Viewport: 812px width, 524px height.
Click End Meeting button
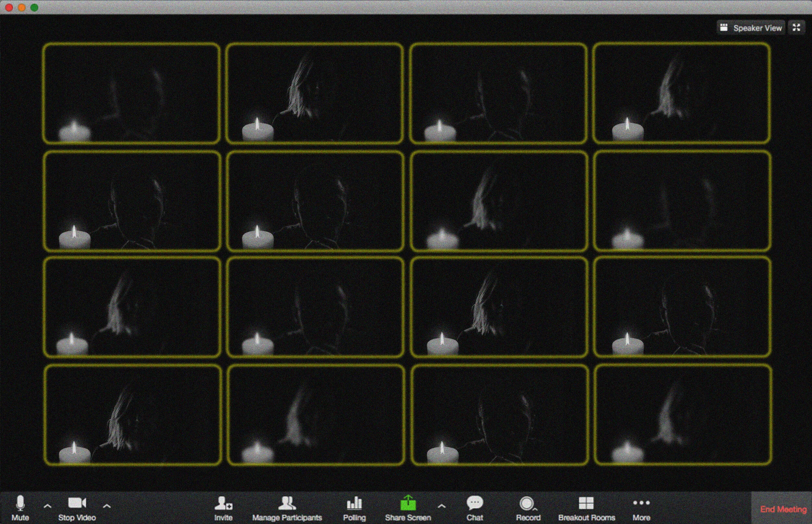point(783,509)
